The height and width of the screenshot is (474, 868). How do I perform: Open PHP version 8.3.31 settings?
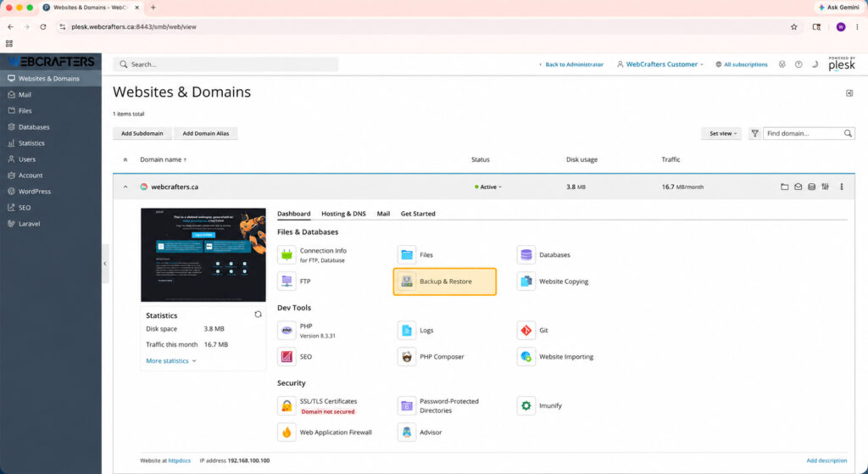307,331
